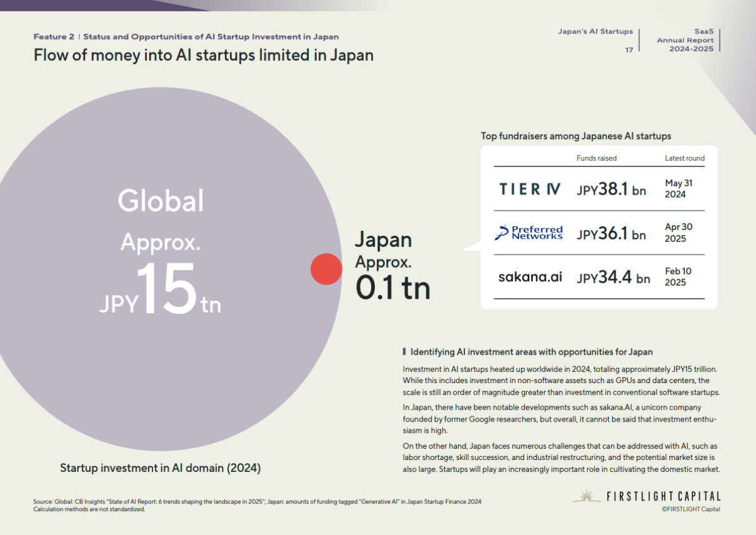756x535 pixels.
Task: Click 'Japan's AI Startups' header label
Action: pyautogui.click(x=595, y=31)
